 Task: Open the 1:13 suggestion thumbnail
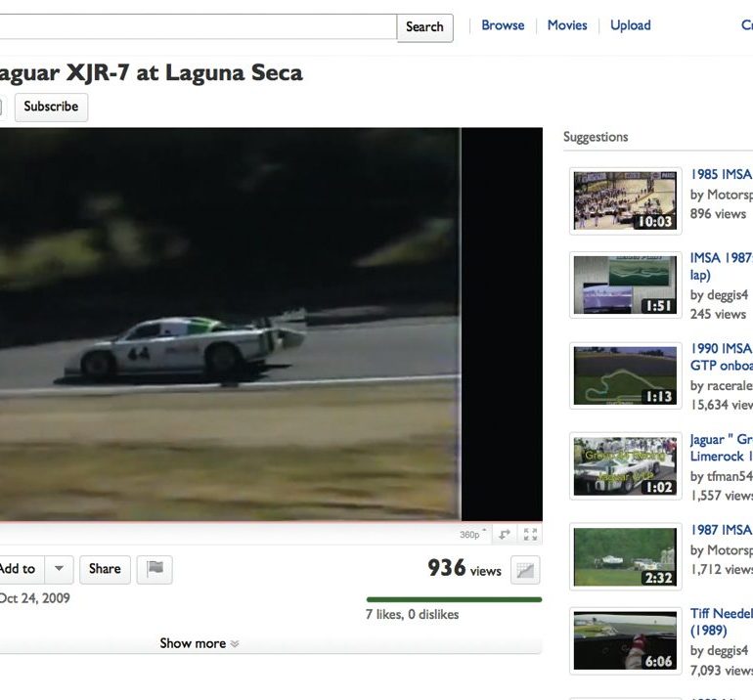(x=625, y=375)
